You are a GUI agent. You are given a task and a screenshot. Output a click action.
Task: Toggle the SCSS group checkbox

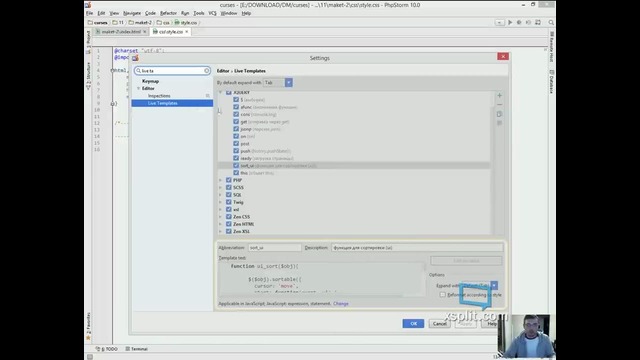pos(229,187)
